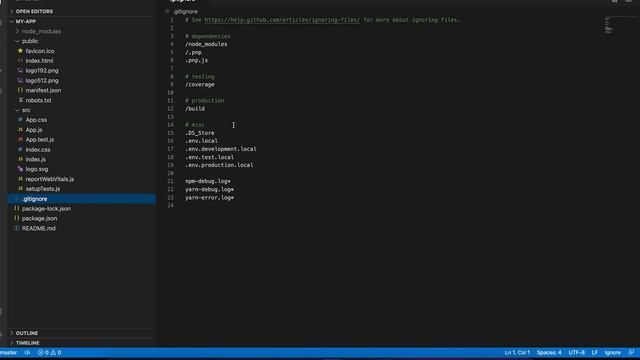This screenshot has height=360, width=640.
Task: Click the sync changes icon in status bar
Action: 27,352
